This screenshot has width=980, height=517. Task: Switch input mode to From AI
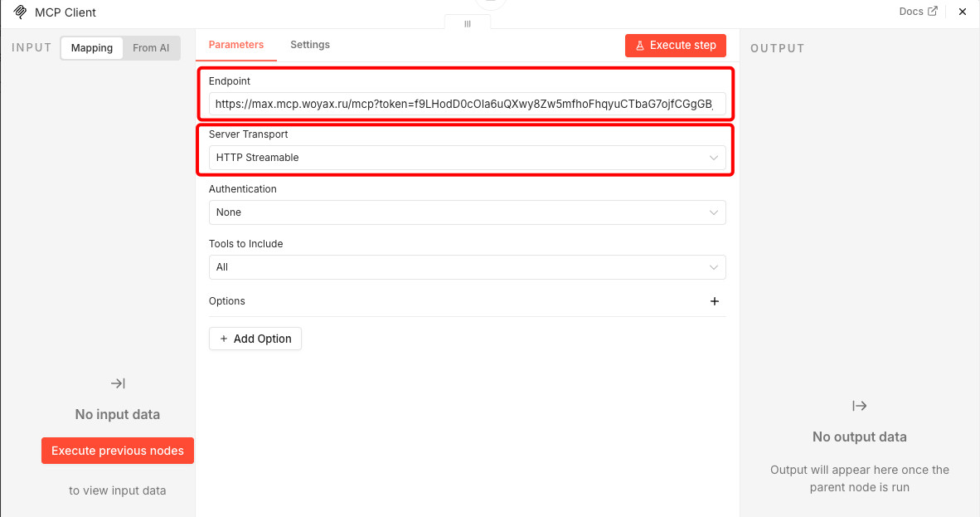151,48
